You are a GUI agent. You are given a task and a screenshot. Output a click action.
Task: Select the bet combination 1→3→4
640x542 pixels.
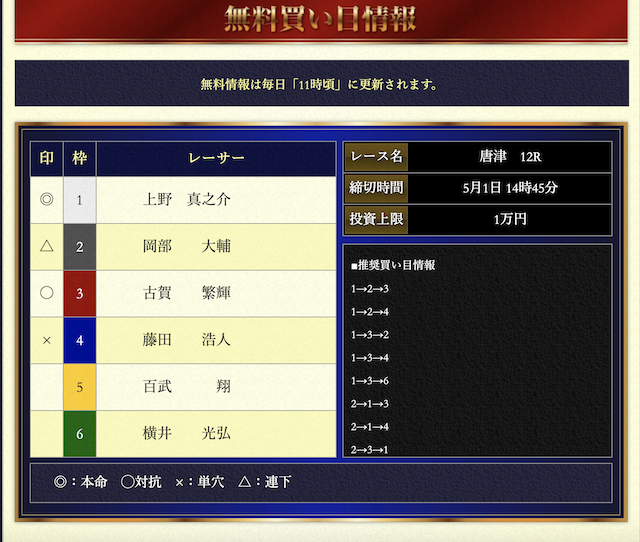point(369,358)
